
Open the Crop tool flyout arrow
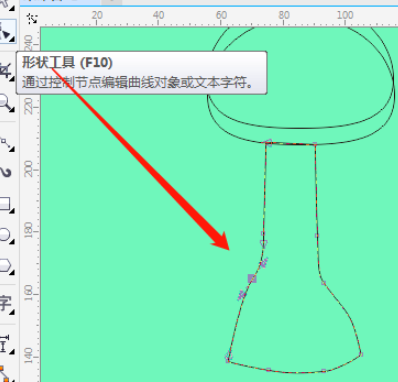13,78
